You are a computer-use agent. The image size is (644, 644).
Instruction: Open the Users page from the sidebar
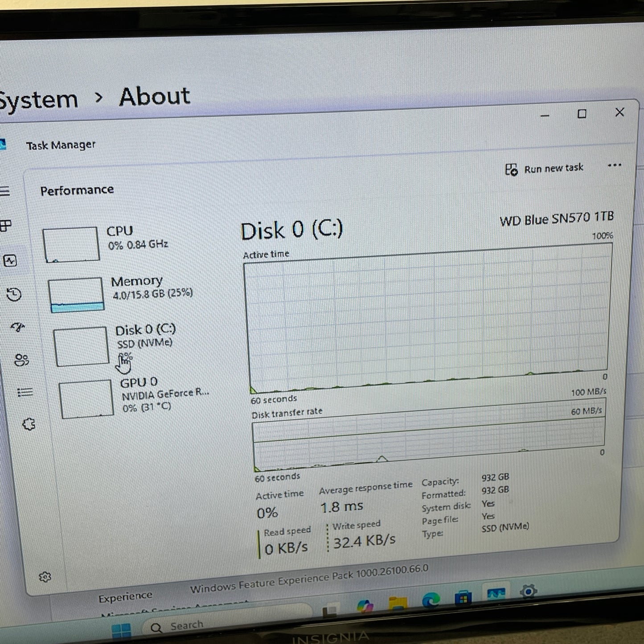pos(21,360)
